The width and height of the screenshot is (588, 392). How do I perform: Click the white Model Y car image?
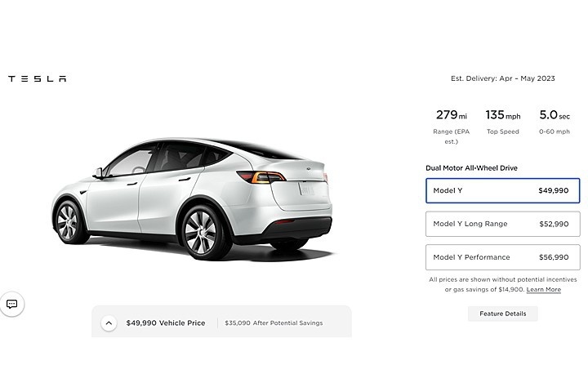tap(192, 198)
